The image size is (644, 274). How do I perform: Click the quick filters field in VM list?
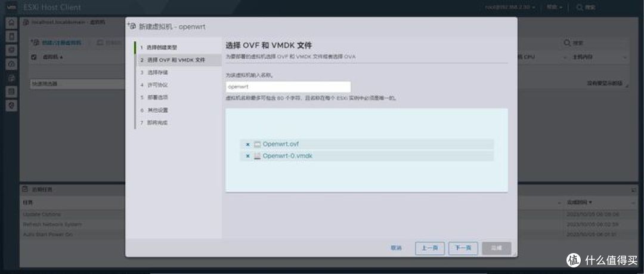(78, 84)
